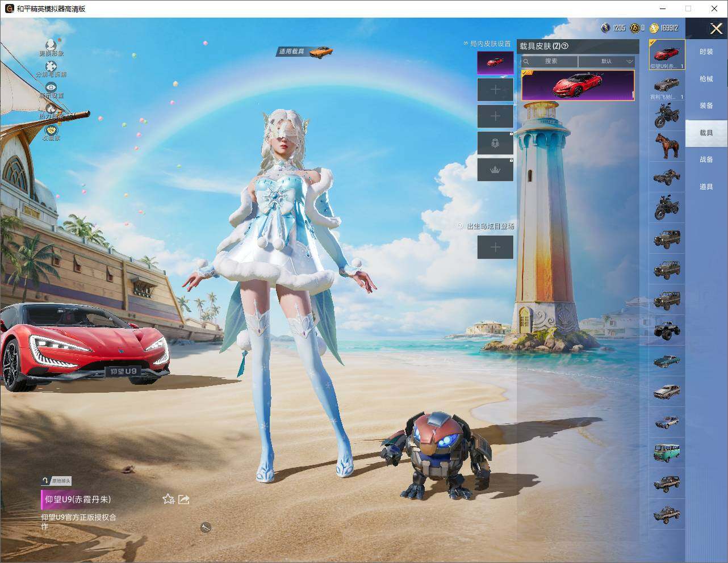Select the teal coupe vehicle

[667, 361]
